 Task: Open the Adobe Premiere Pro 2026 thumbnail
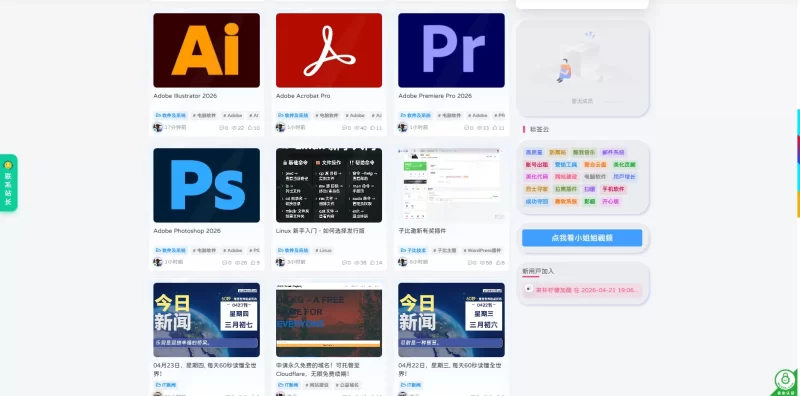[451, 51]
